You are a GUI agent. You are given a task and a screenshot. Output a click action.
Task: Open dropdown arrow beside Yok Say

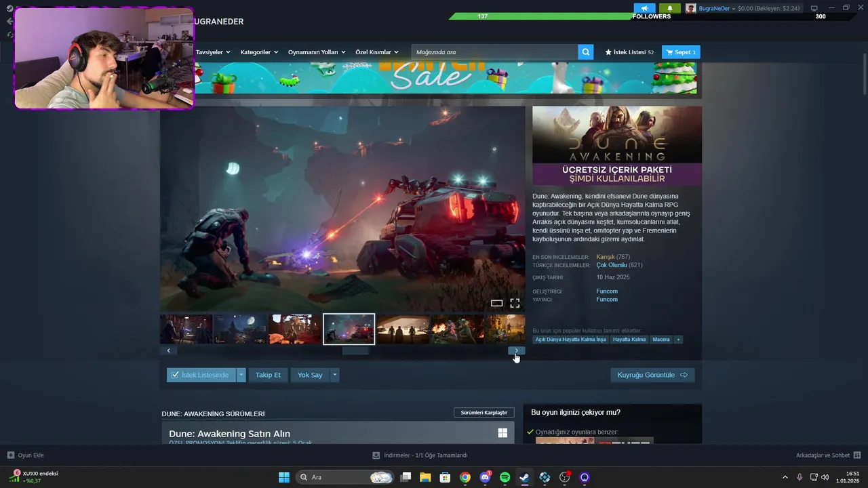334,375
